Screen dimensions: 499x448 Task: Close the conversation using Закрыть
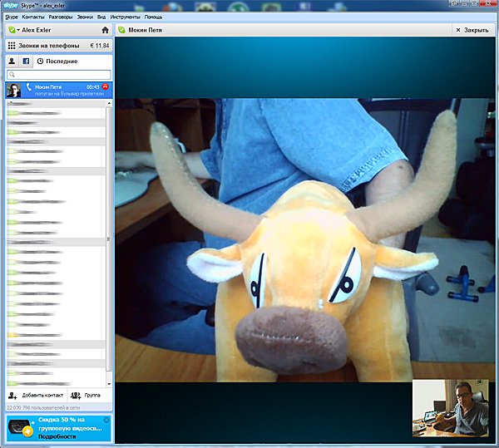tap(472, 30)
